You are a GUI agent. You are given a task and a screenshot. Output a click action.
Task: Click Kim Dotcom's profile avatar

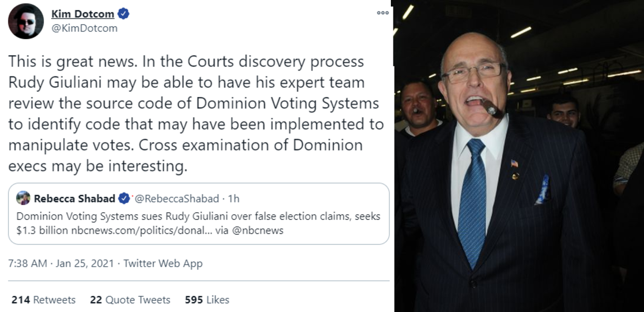click(26, 21)
